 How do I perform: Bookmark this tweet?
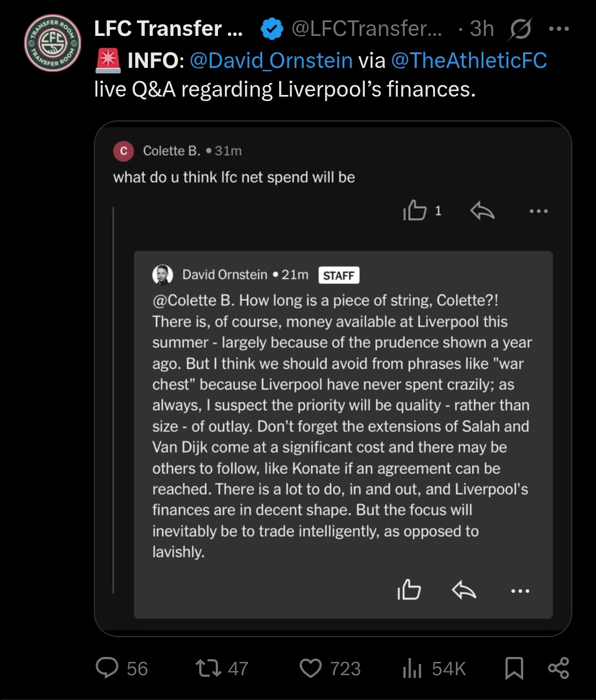click(514, 668)
